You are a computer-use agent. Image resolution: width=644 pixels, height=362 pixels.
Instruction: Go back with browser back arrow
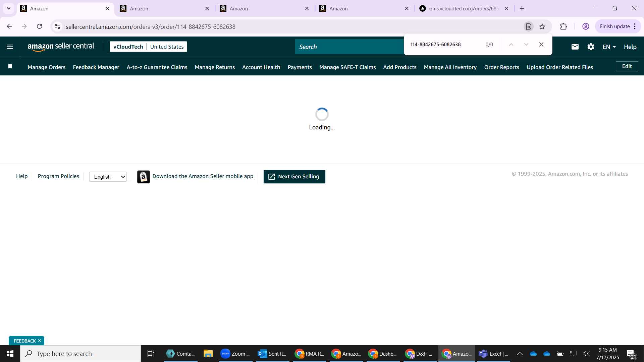click(x=9, y=26)
